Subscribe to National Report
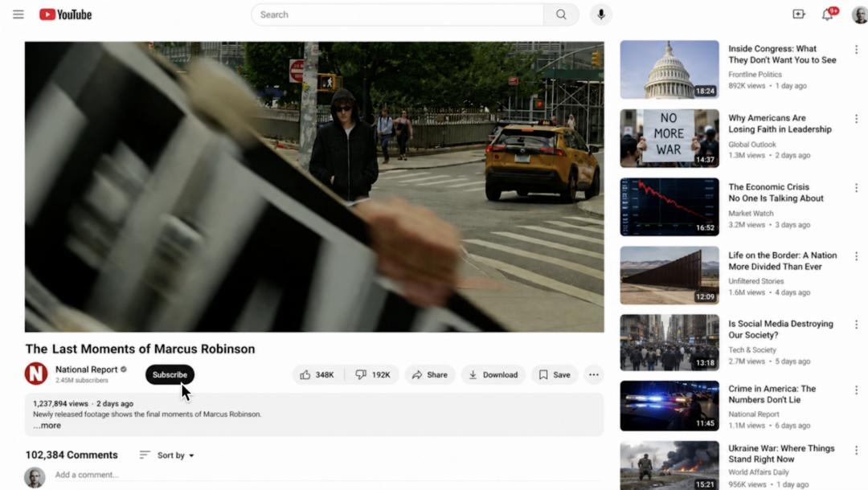The width and height of the screenshot is (868, 490). pos(170,374)
